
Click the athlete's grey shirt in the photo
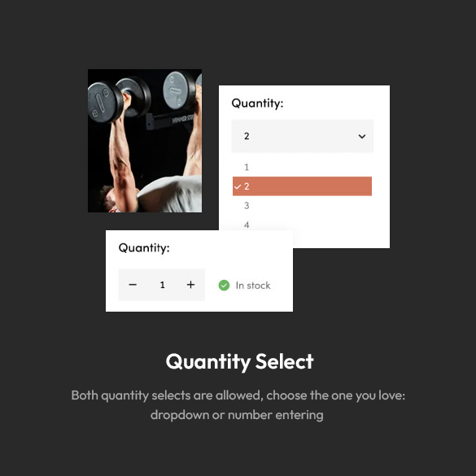pyautogui.click(x=172, y=194)
